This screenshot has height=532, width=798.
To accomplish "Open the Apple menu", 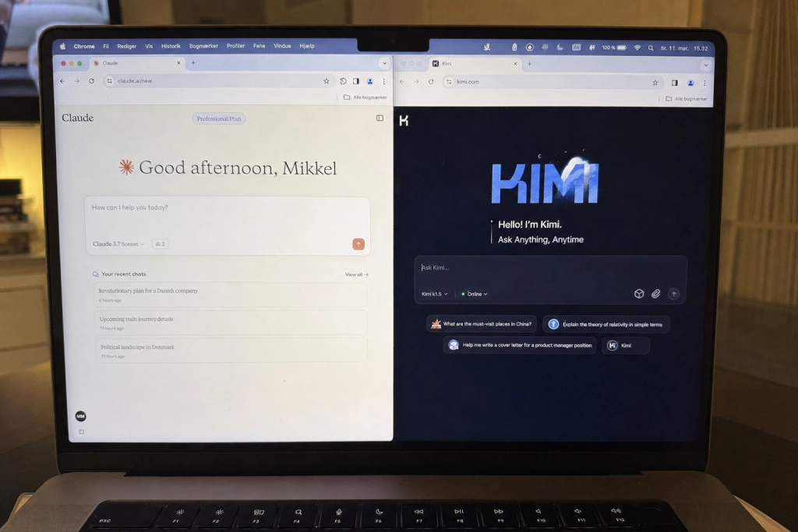I will coord(62,46).
